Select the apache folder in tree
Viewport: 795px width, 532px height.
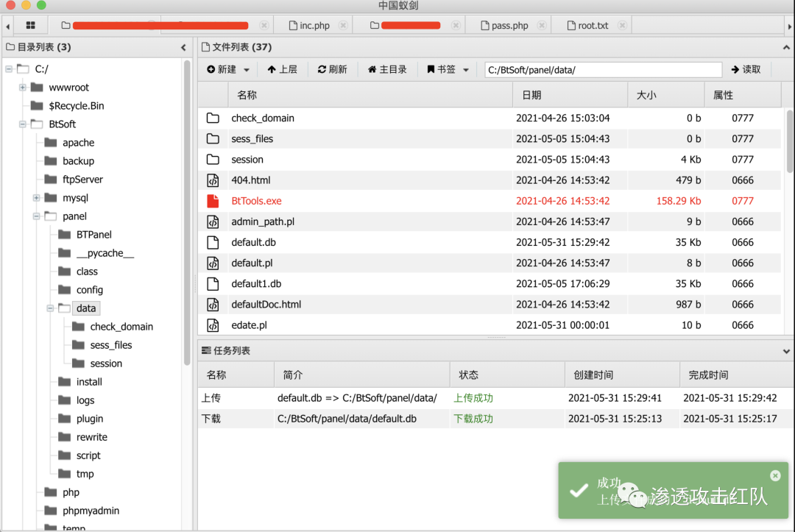pos(78,142)
